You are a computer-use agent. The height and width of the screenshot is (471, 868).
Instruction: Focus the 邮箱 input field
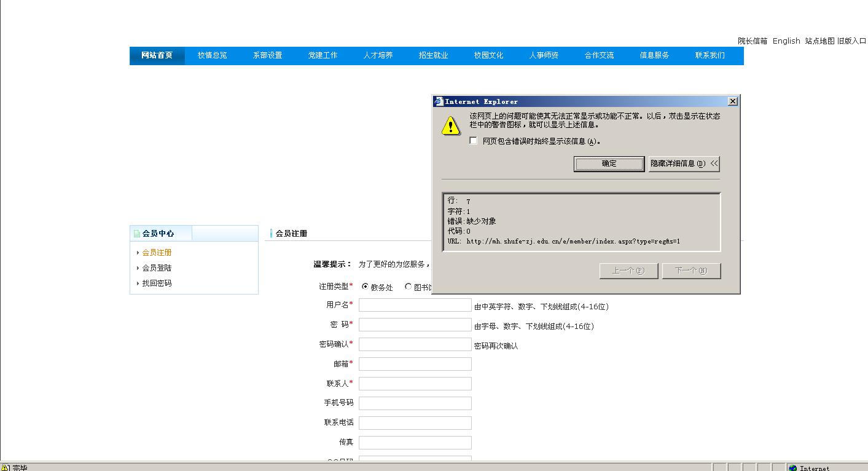click(x=415, y=364)
